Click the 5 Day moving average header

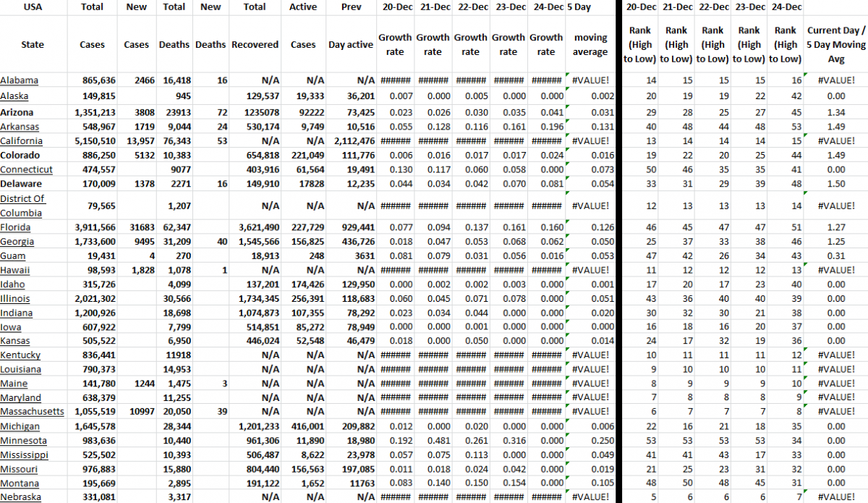pos(590,45)
